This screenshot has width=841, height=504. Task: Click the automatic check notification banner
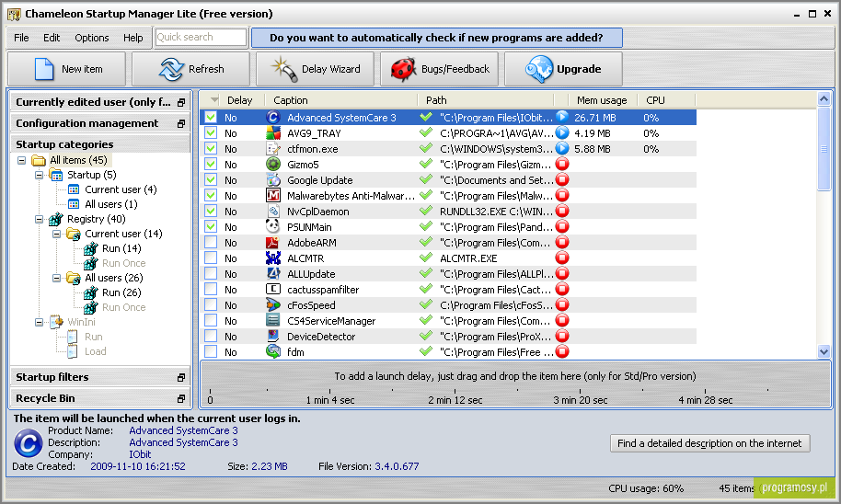coord(436,38)
